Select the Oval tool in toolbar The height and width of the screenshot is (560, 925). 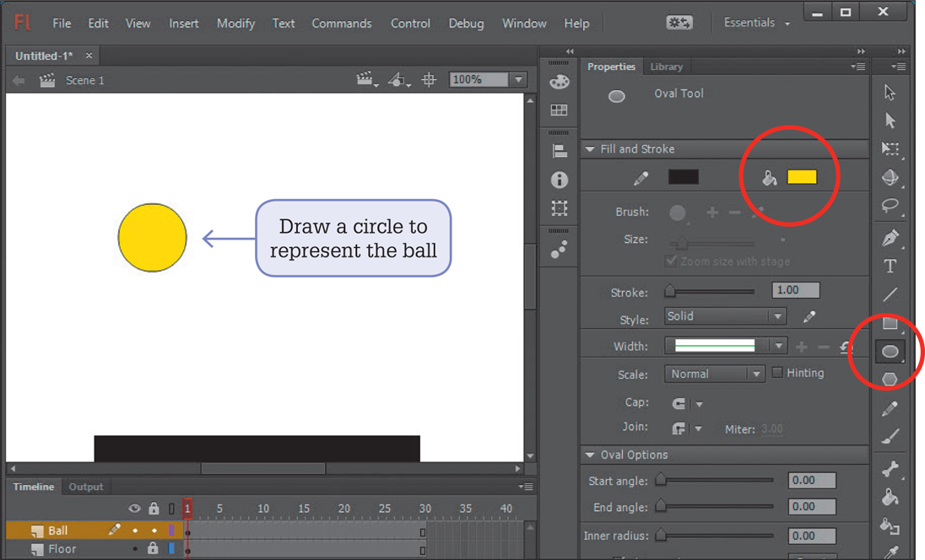pyautogui.click(x=890, y=352)
